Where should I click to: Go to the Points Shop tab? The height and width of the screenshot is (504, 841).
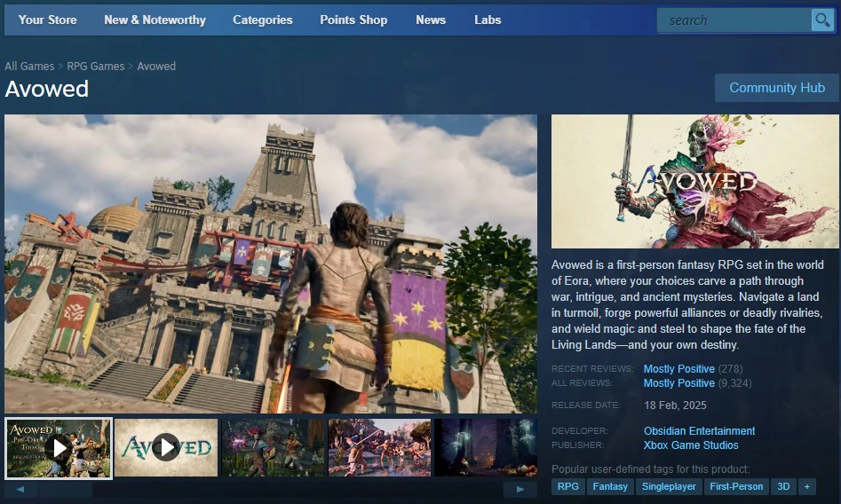tap(353, 20)
